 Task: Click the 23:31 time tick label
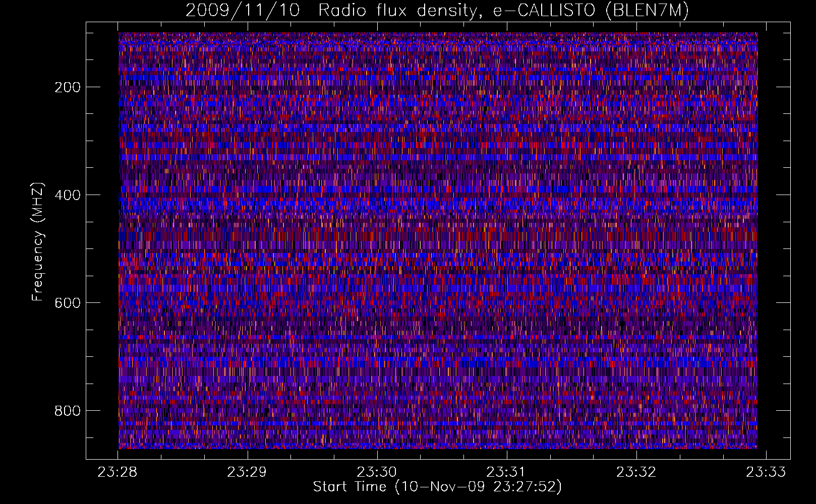pyautogui.click(x=506, y=472)
